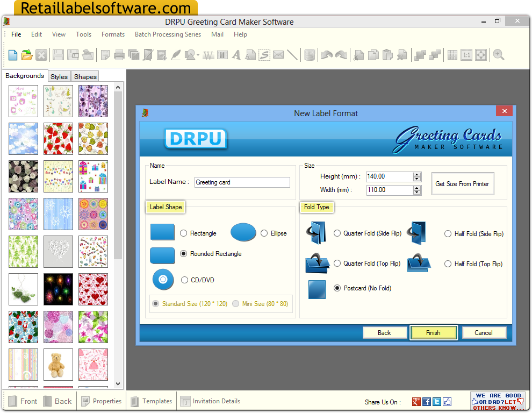Choose Half Fold (Side Flip) fold type

448,233
